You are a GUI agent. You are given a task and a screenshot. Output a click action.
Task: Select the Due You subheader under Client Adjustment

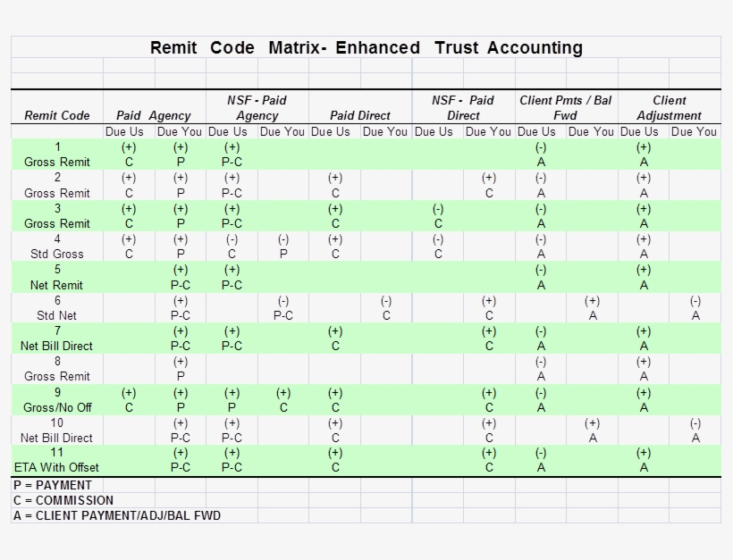[x=695, y=131]
